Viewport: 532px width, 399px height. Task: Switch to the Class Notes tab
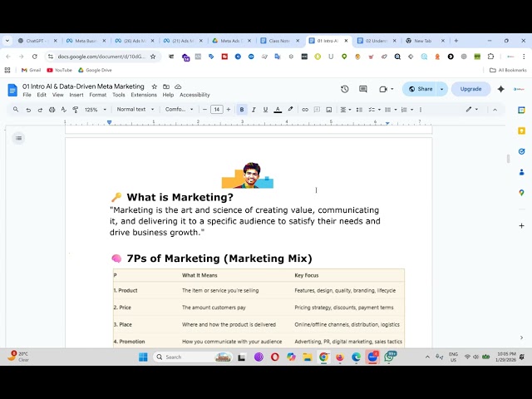point(278,41)
